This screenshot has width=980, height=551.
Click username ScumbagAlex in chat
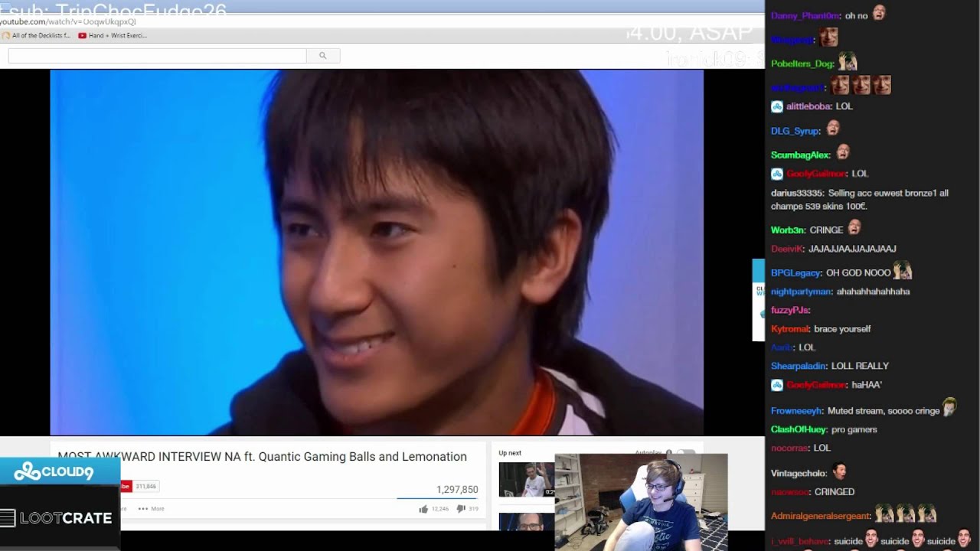pos(801,155)
